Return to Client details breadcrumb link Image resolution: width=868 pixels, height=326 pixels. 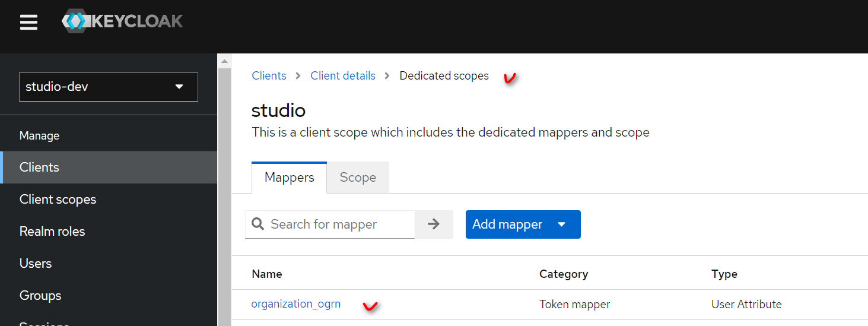point(343,76)
